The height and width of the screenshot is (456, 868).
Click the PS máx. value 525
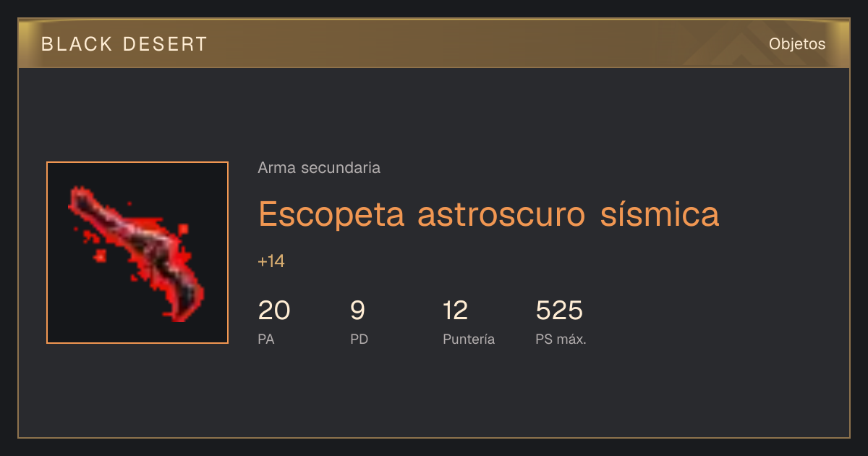pyautogui.click(x=559, y=311)
